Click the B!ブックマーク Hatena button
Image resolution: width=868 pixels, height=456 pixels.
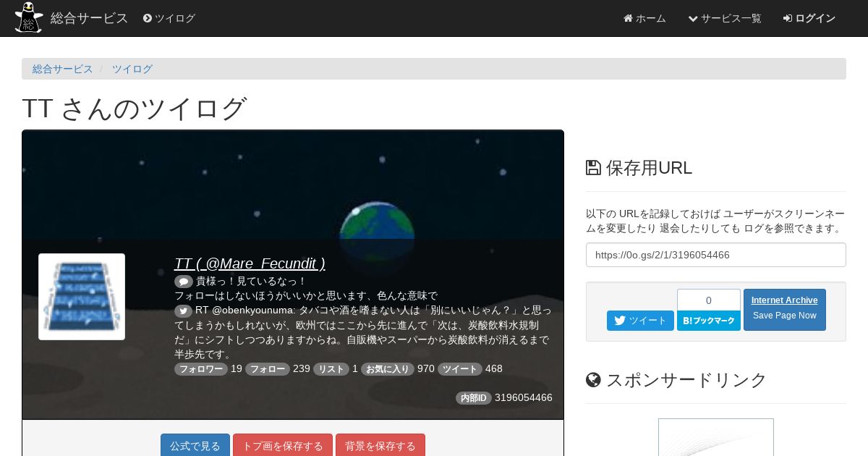[x=709, y=321]
